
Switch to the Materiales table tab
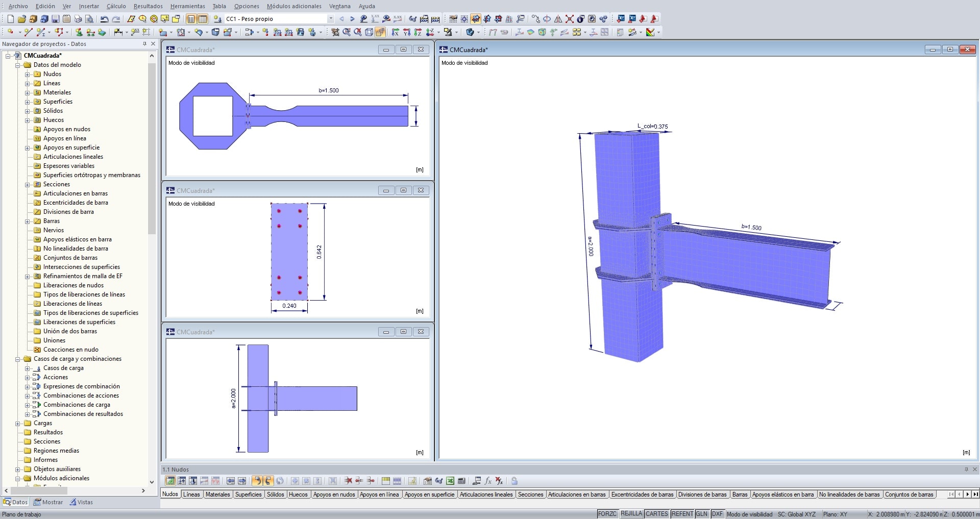point(217,494)
